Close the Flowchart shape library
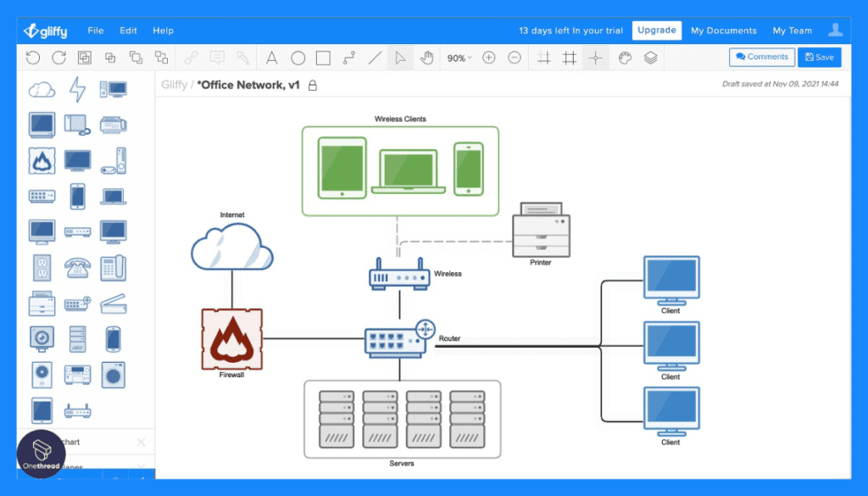Image resolution: width=868 pixels, height=496 pixels. [x=142, y=442]
